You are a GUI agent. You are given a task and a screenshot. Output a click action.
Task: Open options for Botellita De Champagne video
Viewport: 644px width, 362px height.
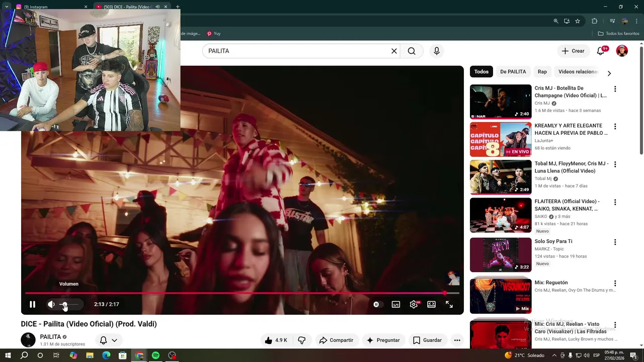615,89
